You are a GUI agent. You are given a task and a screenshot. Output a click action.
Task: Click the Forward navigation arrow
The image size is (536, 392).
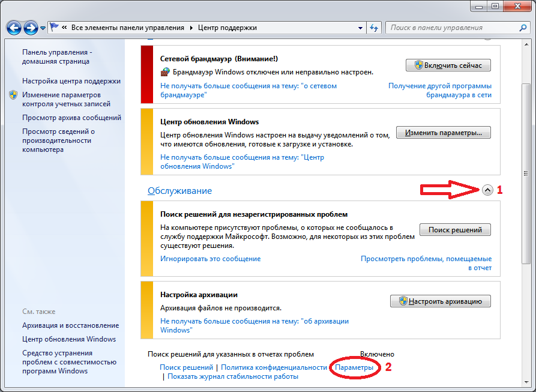[x=31, y=28]
